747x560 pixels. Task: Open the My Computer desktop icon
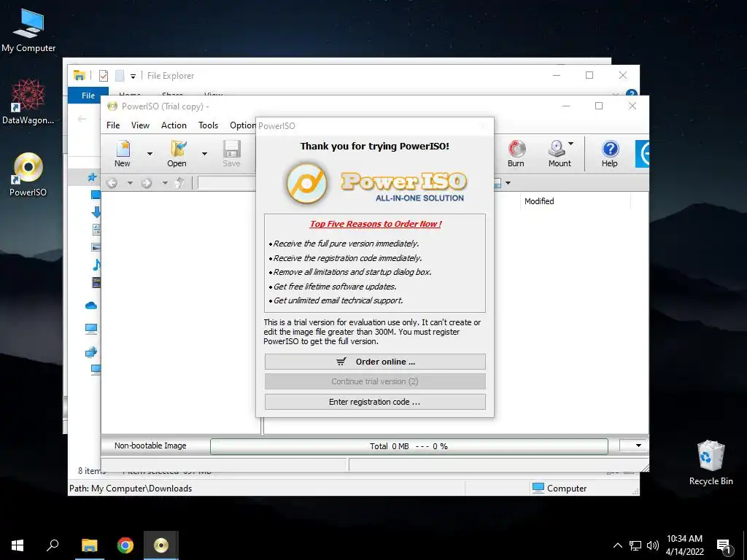[x=28, y=31]
